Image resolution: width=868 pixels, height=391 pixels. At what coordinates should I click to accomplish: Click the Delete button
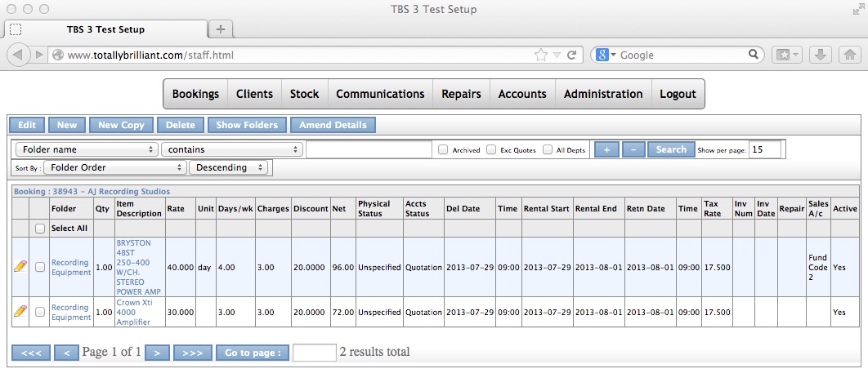pyautogui.click(x=181, y=125)
